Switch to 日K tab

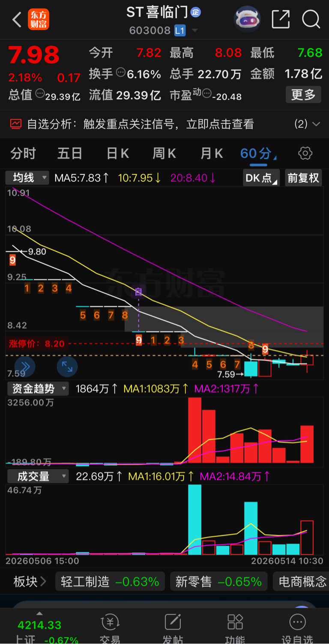[117, 153]
